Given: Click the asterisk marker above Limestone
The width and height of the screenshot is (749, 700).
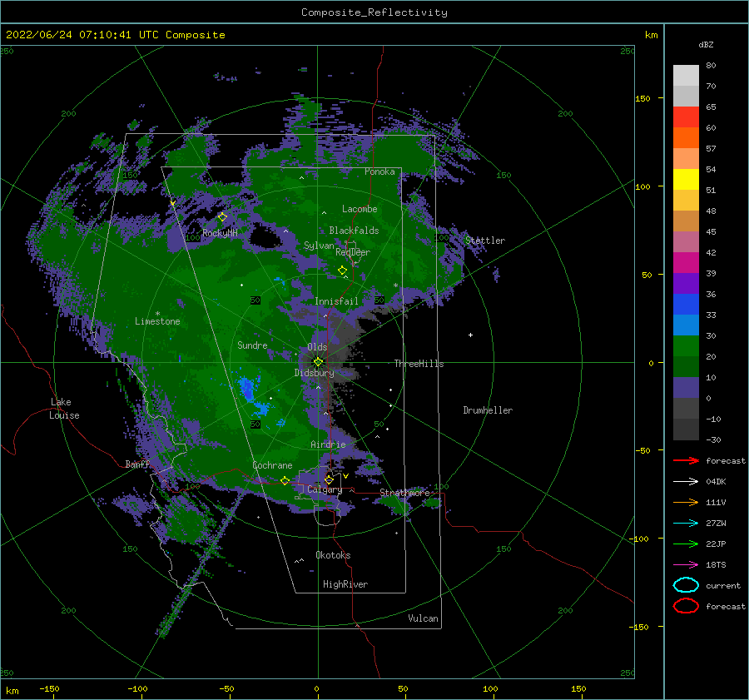Looking at the screenshot, I should point(157,314).
